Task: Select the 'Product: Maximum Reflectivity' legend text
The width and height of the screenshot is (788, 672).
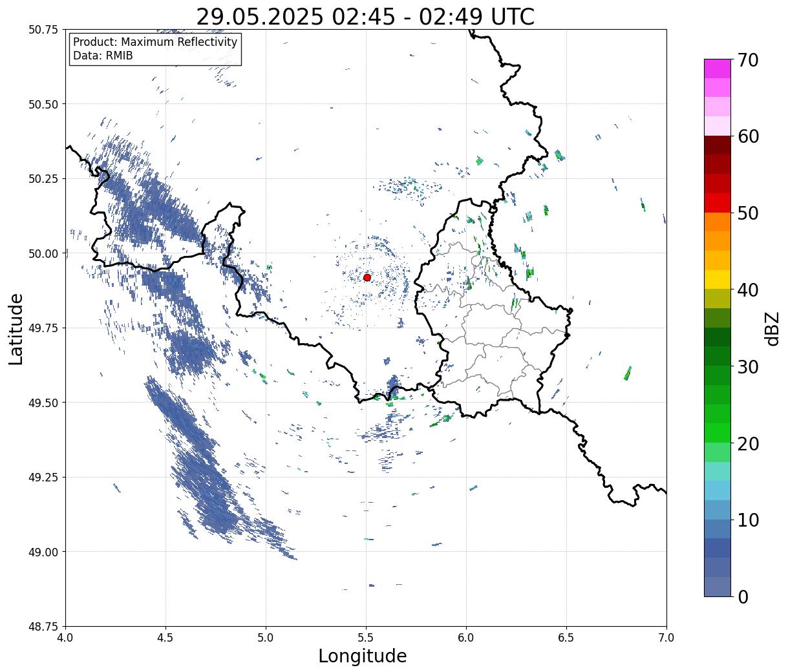Action: (x=155, y=42)
